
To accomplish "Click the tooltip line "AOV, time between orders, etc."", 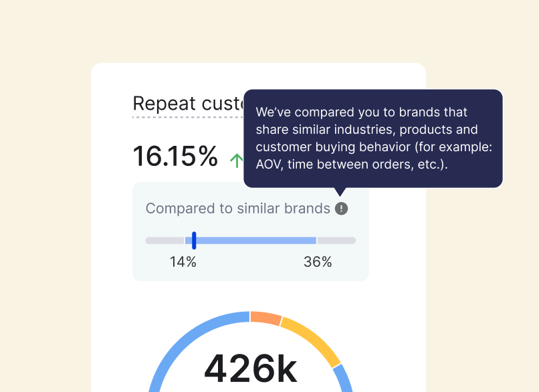I will click(352, 164).
